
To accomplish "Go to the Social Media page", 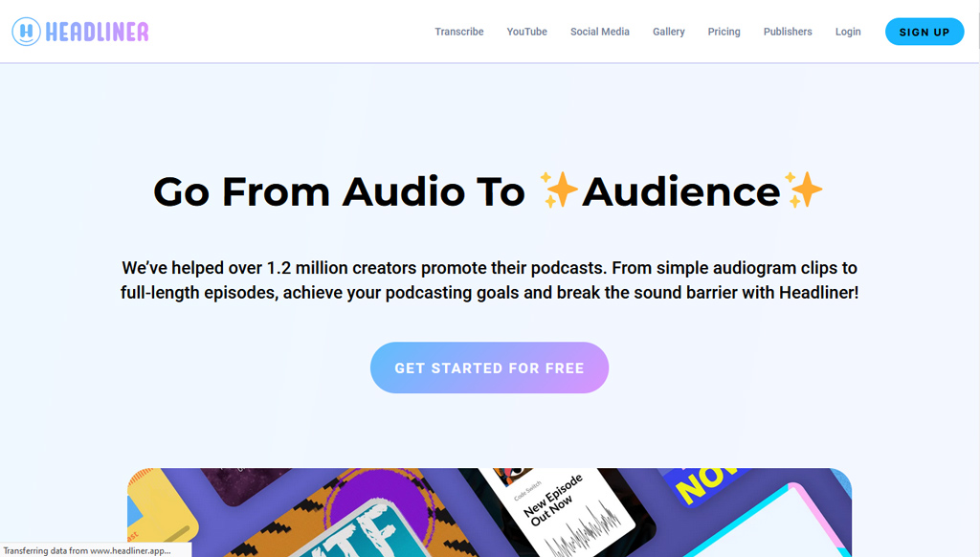I will [600, 32].
